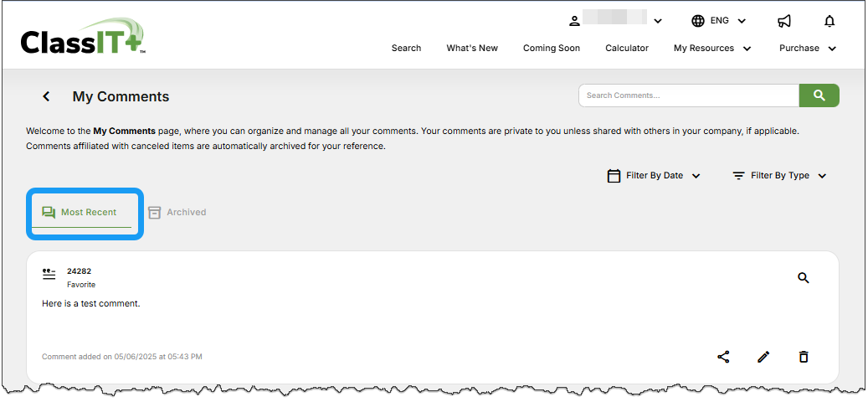The width and height of the screenshot is (868, 402).
Task: Go to the Calculator page
Action: [627, 49]
